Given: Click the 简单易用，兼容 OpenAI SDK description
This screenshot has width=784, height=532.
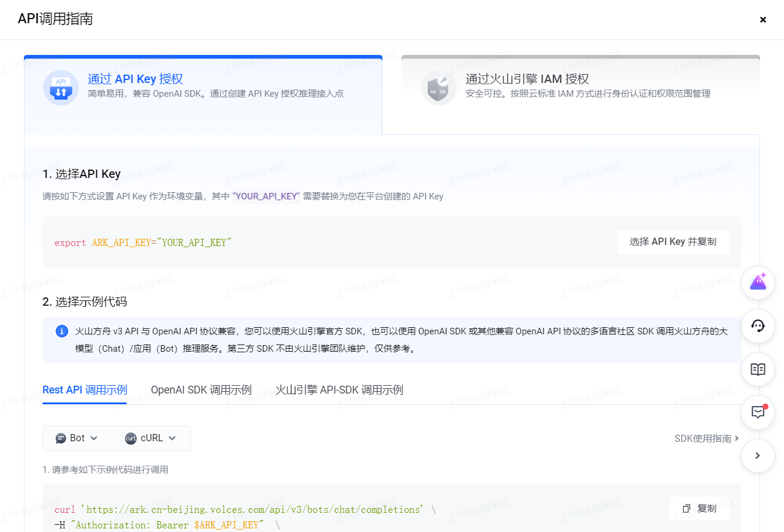Looking at the screenshot, I should point(216,94).
